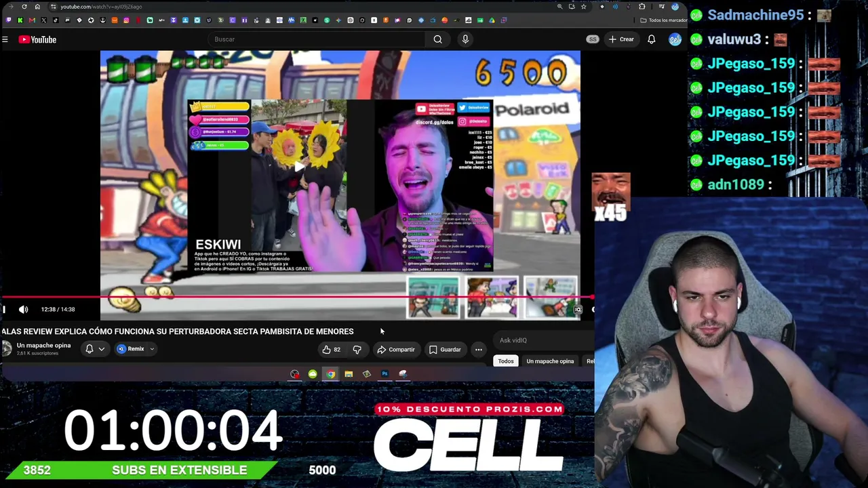Viewport: 868px width, 488px height.
Task: Open the Google Drive bookmark
Action: tap(492, 20)
